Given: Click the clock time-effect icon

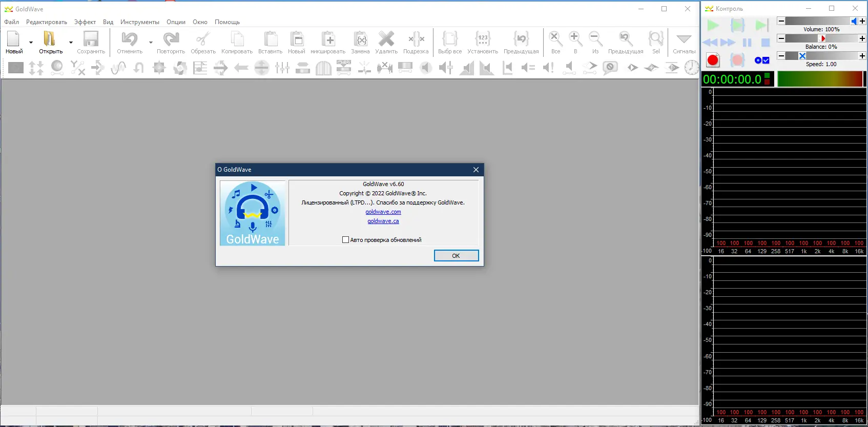Looking at the screenshot, I should (x=692, y=68).
